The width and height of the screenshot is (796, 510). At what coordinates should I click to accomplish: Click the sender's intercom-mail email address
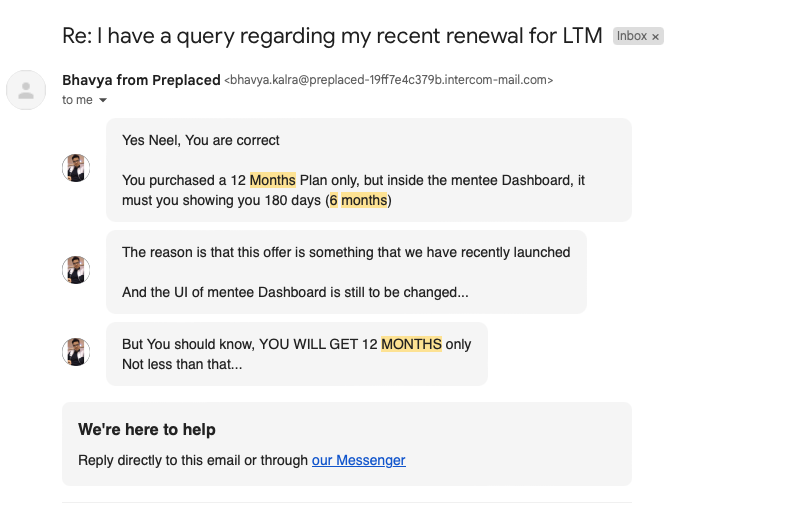(389, 80)
